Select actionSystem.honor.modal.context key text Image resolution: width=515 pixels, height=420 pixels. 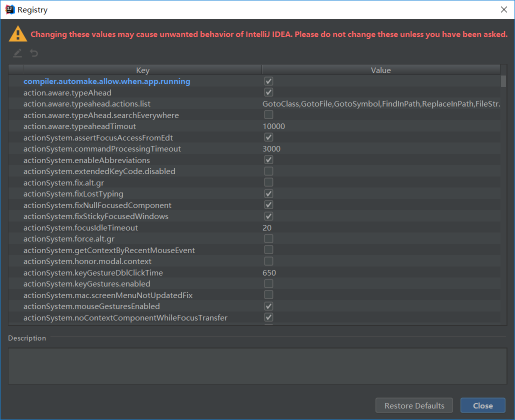(87, 261)
